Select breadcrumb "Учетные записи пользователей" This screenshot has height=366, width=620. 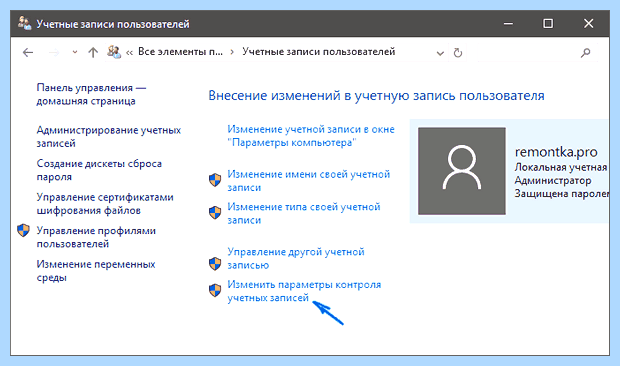(318, 52)
